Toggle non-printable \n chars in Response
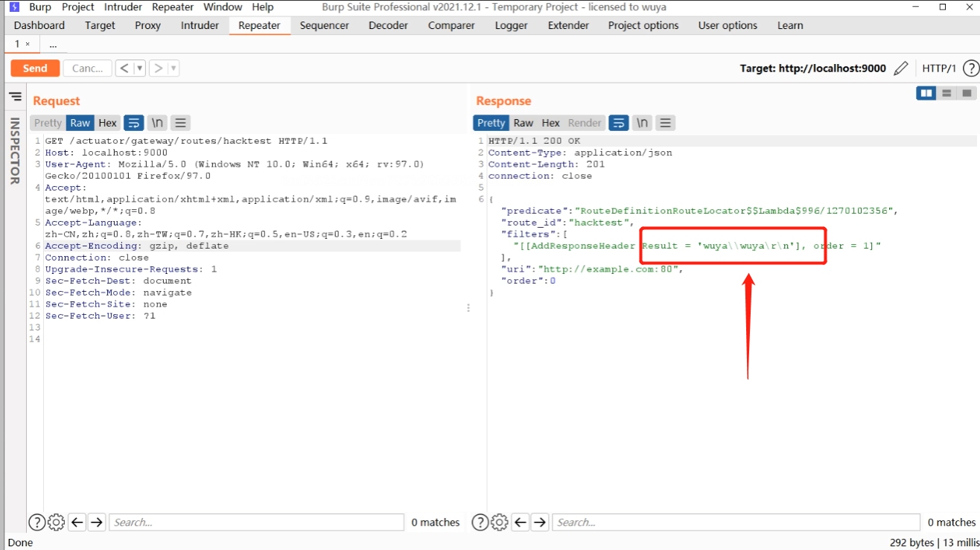This screenshot has width=980, height=550. [642, 123]
